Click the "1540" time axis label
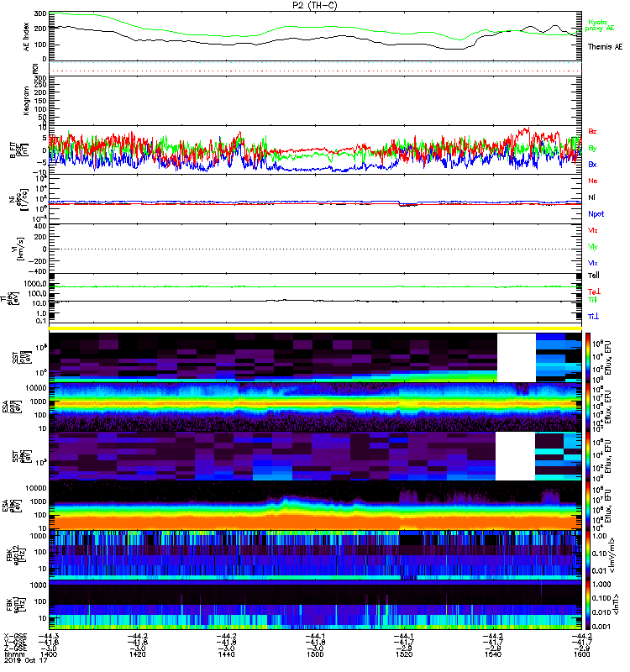This screenshot has width=630, height=672. pos(493,654)
